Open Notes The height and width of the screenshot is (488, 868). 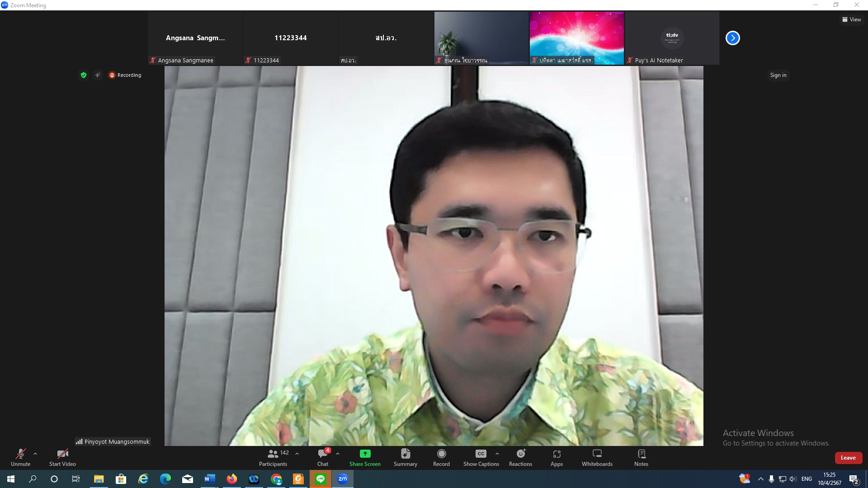point(641,457)
